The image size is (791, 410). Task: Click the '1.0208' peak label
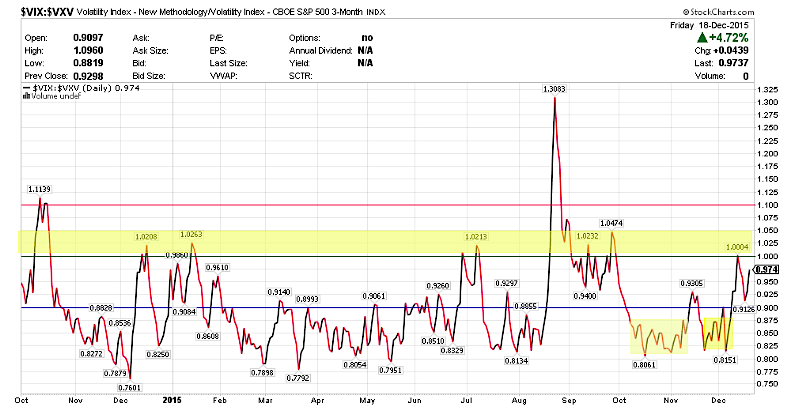pos(146,236)
